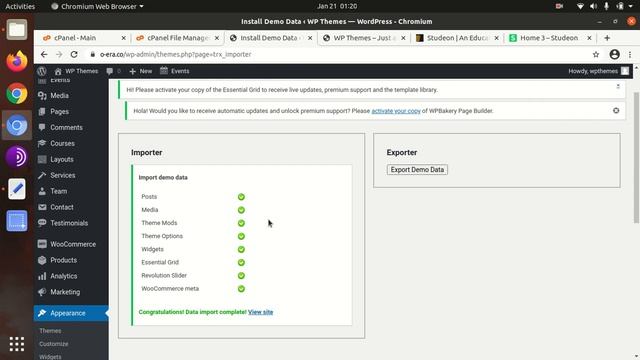This screenshot has height=360, width=640.
Task: Click the WordPress logo in admin bar
Action: pos(42,71)
